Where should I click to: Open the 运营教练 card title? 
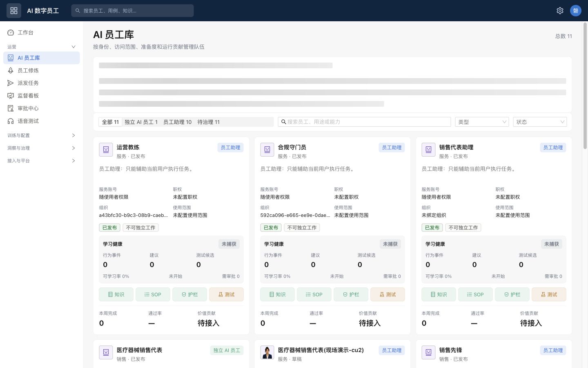tap(128, 147)
